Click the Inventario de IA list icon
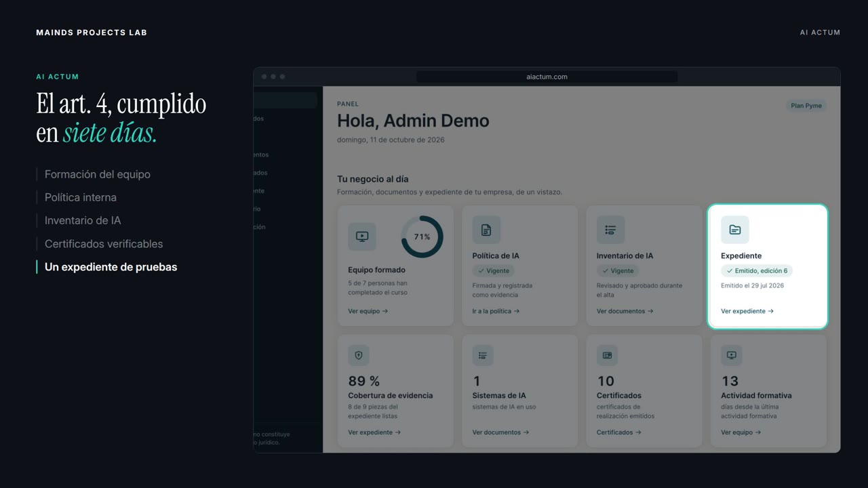The width and height of the screenshot is (868, 488). tap(610, 230)
